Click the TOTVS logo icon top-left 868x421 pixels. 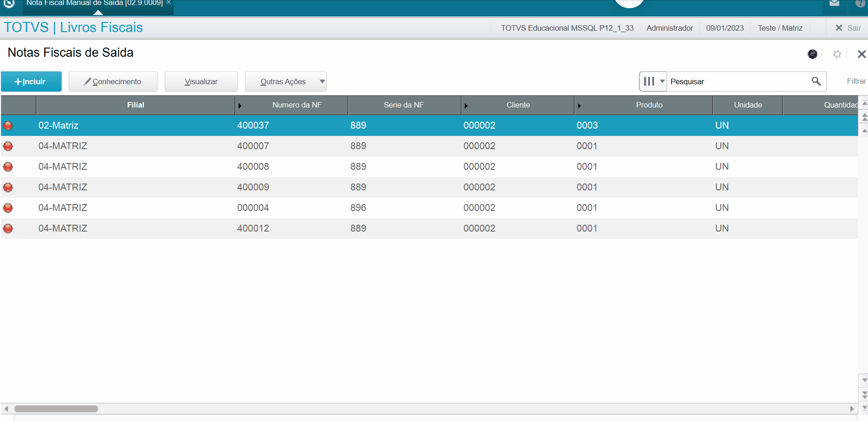[x=9, y=4]
